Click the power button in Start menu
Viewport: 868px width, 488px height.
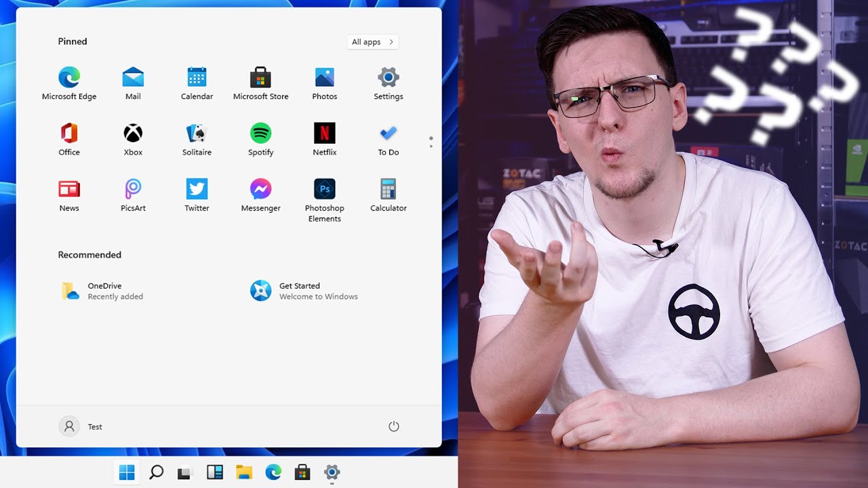pyautogui.click(x=394, y=426)
